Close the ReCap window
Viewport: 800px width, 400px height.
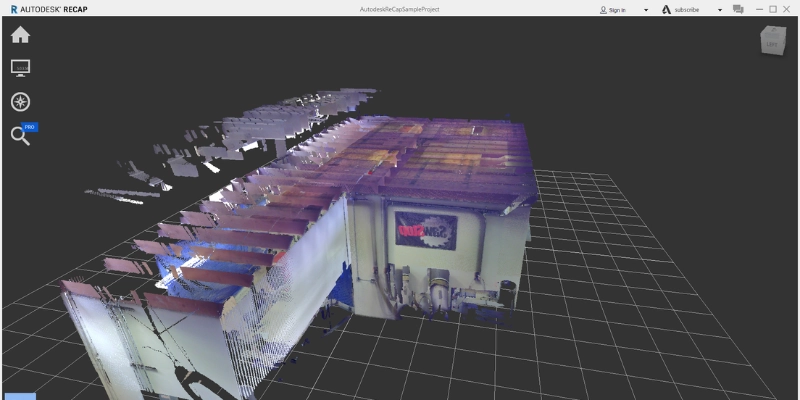click(787, 9)
